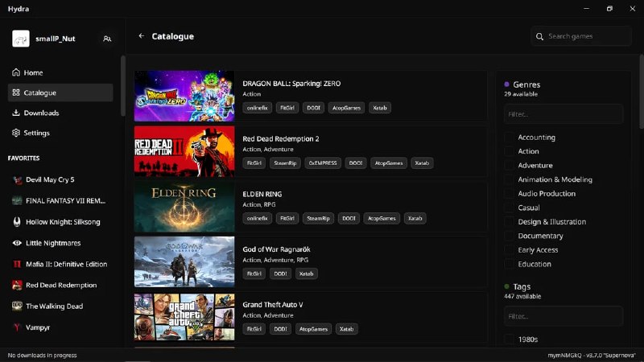The height and width of the screenshot is (362, 644).
Task: Tick the Early Access checkbox
Action: pos(509,250)
